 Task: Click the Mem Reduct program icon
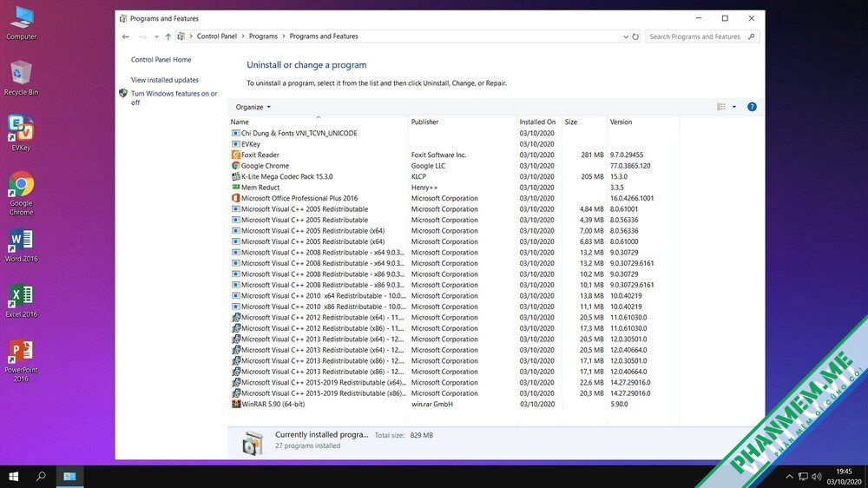(236, 188)
